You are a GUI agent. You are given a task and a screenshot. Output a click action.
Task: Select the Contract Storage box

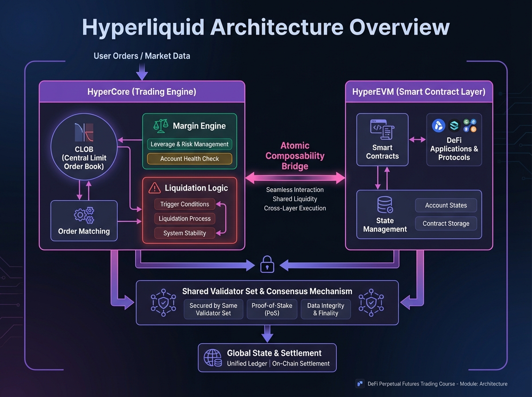click(446, 223)
